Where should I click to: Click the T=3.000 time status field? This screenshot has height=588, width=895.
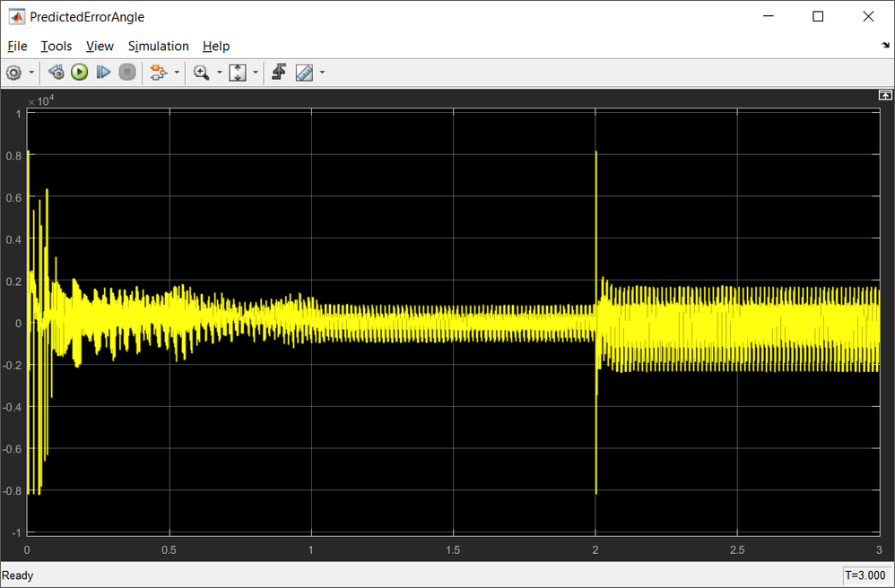(x=865, y=575)
